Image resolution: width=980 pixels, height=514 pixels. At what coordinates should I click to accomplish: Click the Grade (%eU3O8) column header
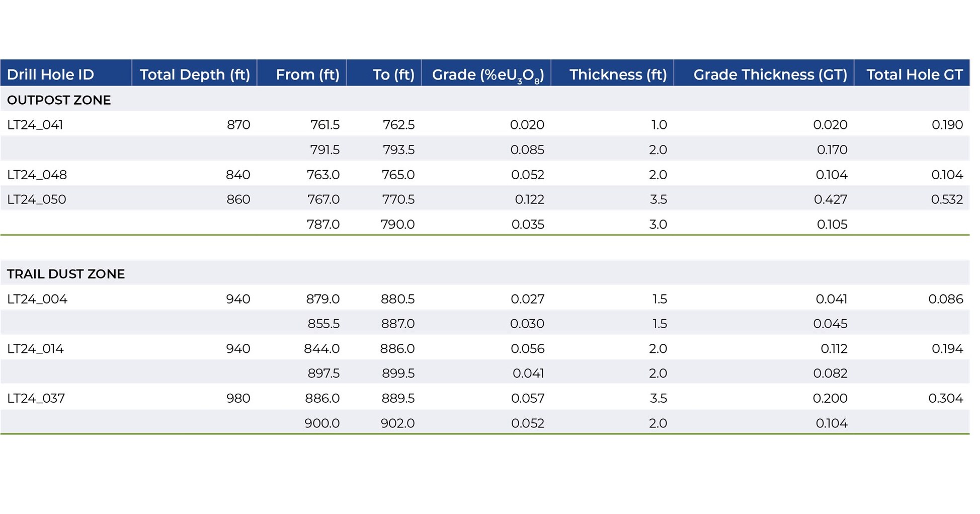pyautogui.click(x=487, y=75)
